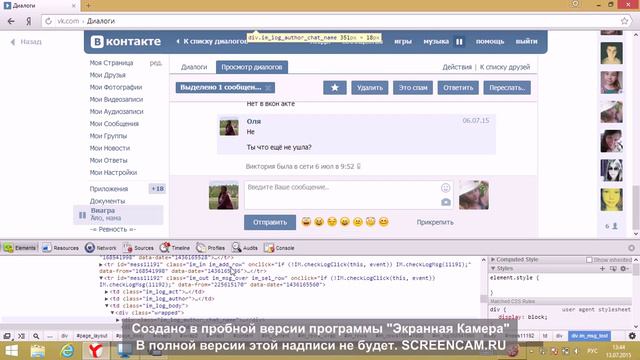Open the emoji picker smiley in message box
The width and height of the screenshot is (640, 360).
click(x=445, y=188)
